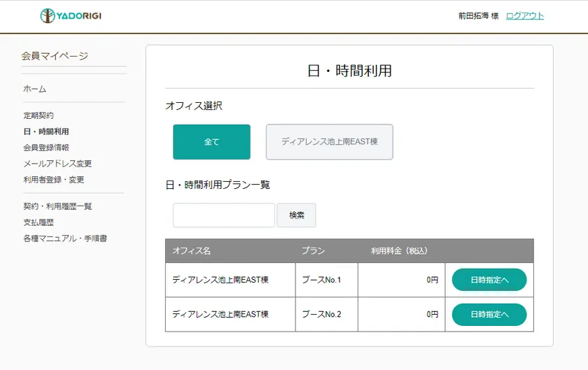This screenshot has width=588, height=370.
Task: Focus the plan search text field
Action: 223,215
